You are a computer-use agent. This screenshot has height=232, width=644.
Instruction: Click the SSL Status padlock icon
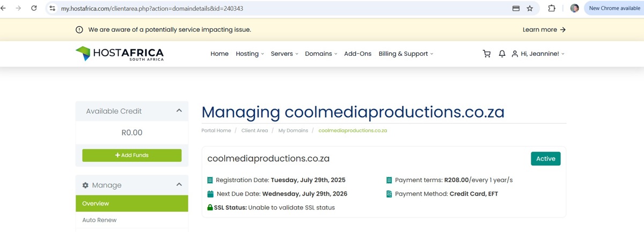point(210,207)
